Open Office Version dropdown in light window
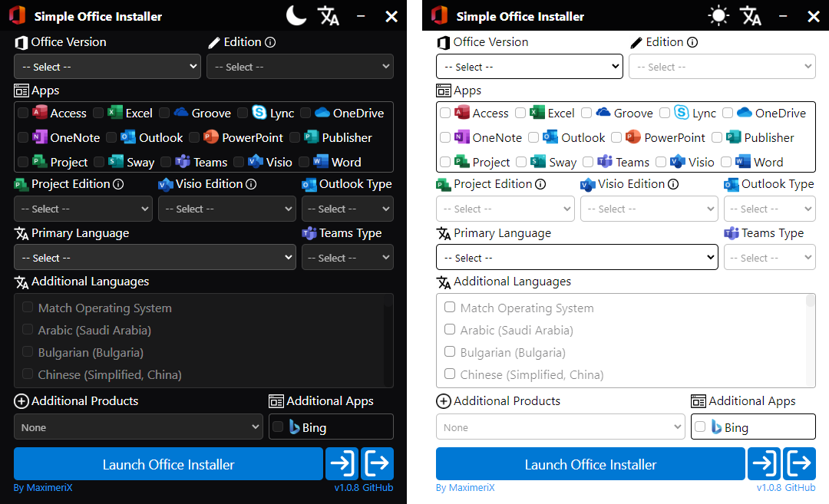The height and width of the screenshot is (504, 829). (x=529, y=67)
